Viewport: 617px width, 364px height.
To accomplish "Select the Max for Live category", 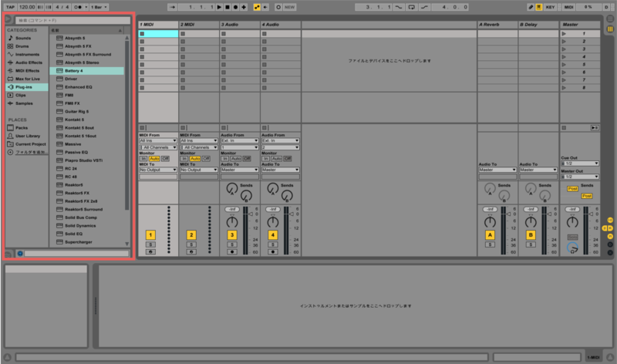I will pos(28,79).
